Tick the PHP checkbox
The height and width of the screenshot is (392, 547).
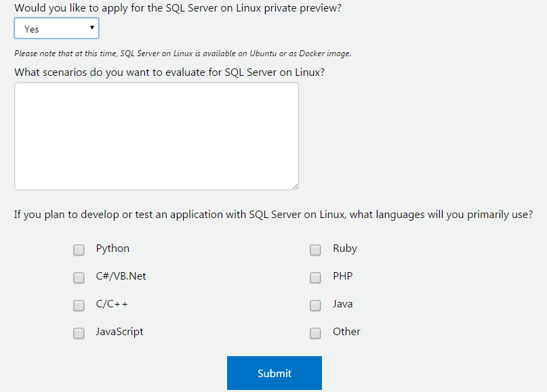click(315, 278)
